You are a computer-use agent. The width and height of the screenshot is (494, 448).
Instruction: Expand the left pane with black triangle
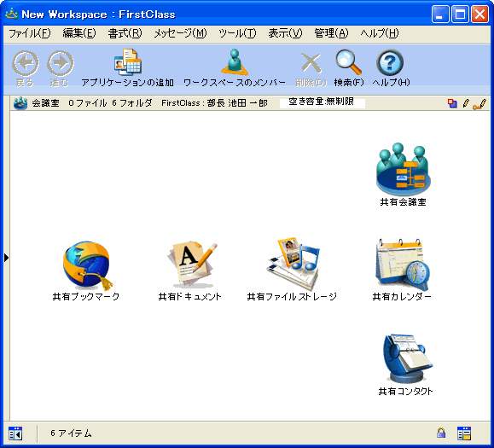click(6, 258)
